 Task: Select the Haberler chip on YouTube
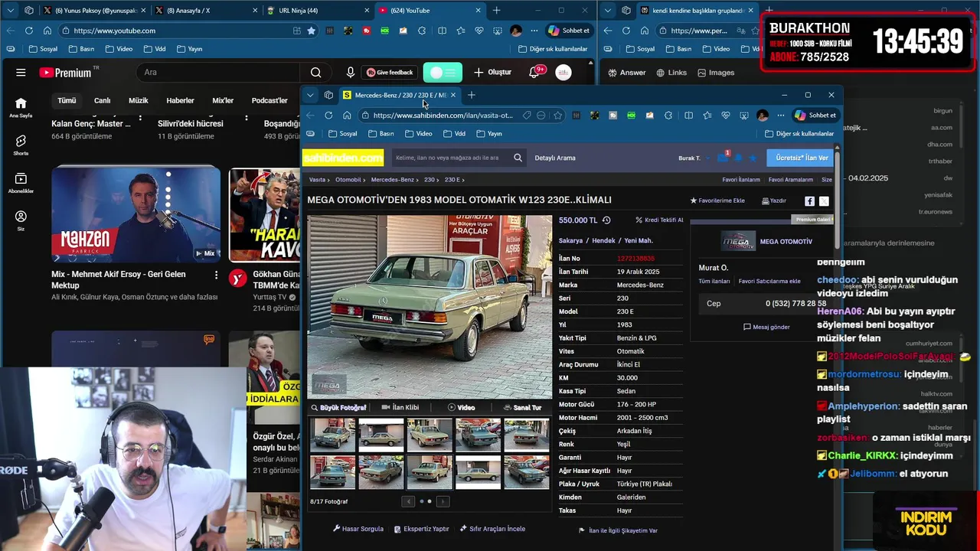(180, 101)
